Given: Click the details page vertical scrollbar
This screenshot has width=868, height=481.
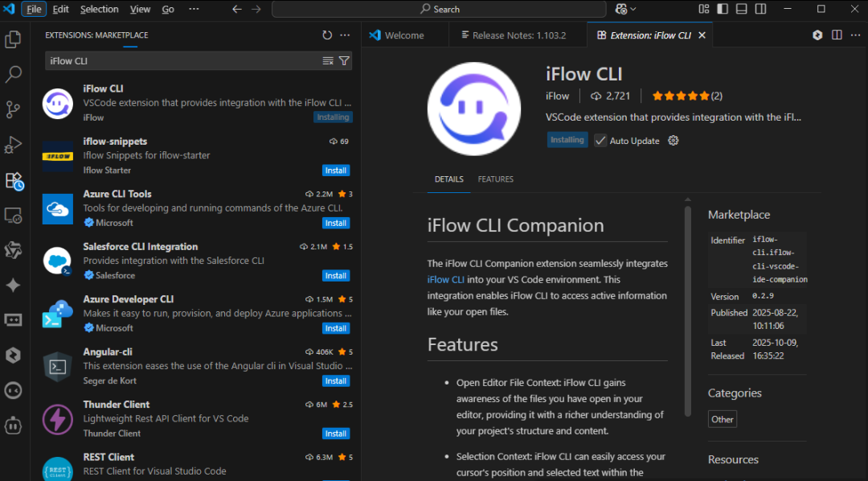Looking at the screenshot, I should click(687, 310).
